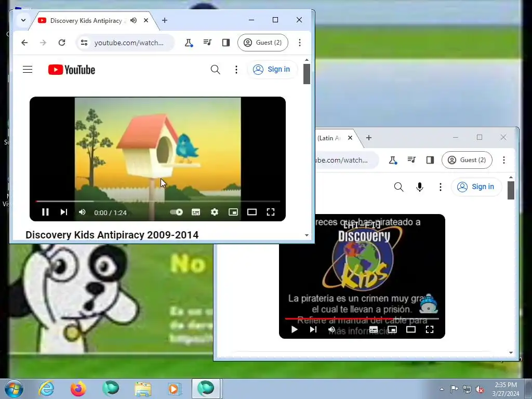Click the back window scrollbar thumb
The height and width of the screenshot is (399, 532).
(x=511, y=190)
